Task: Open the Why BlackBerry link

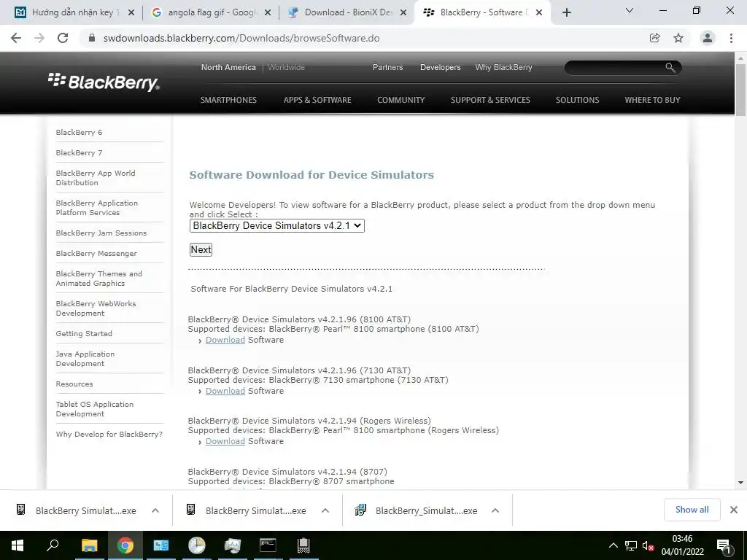Action: coord(503,67)
